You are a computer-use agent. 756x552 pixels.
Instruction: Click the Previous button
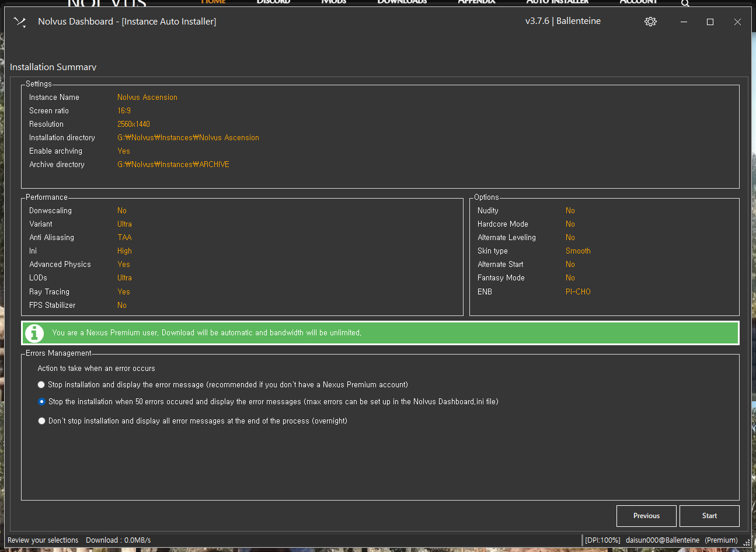pos(646,516)
